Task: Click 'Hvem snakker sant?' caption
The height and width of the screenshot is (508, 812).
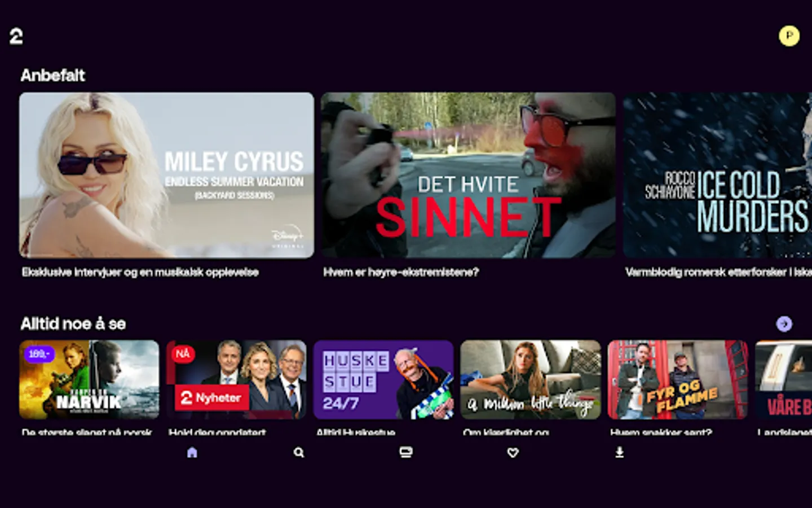Action: click(x=661, y=432)
